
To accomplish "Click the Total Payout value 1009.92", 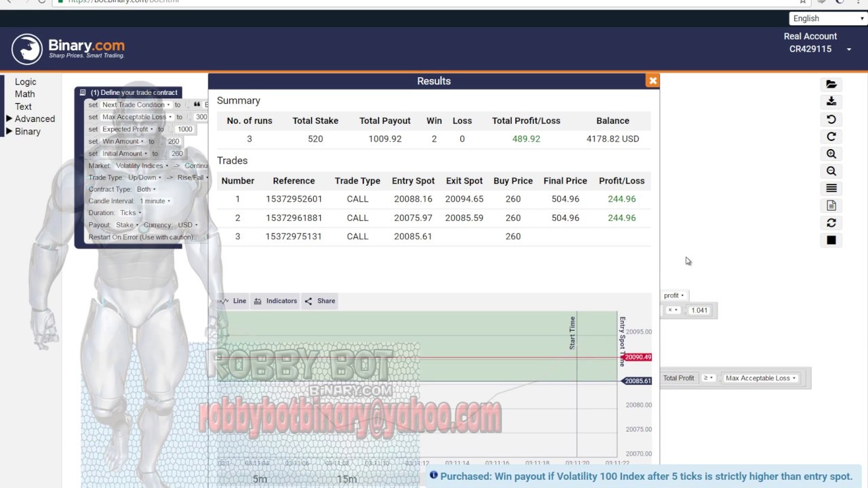I will click(x=385, y=139).
